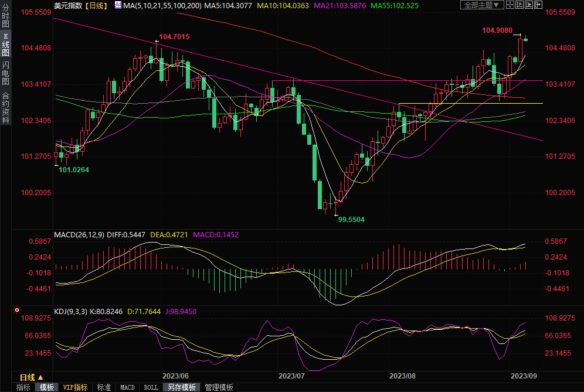
Task: Open the 闪电图 side tab
Action: click(x=5, y=73)
